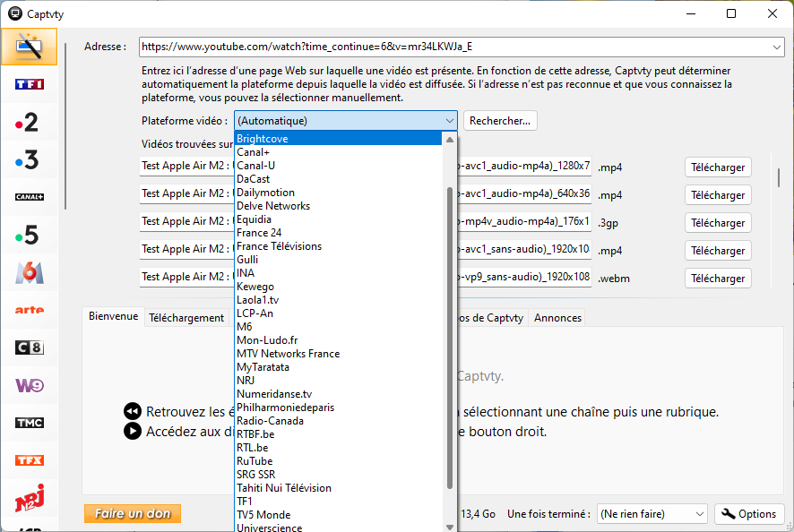Screen dimensions: 794x532
Task: Select the TMC channel icon
Action: 30,423
